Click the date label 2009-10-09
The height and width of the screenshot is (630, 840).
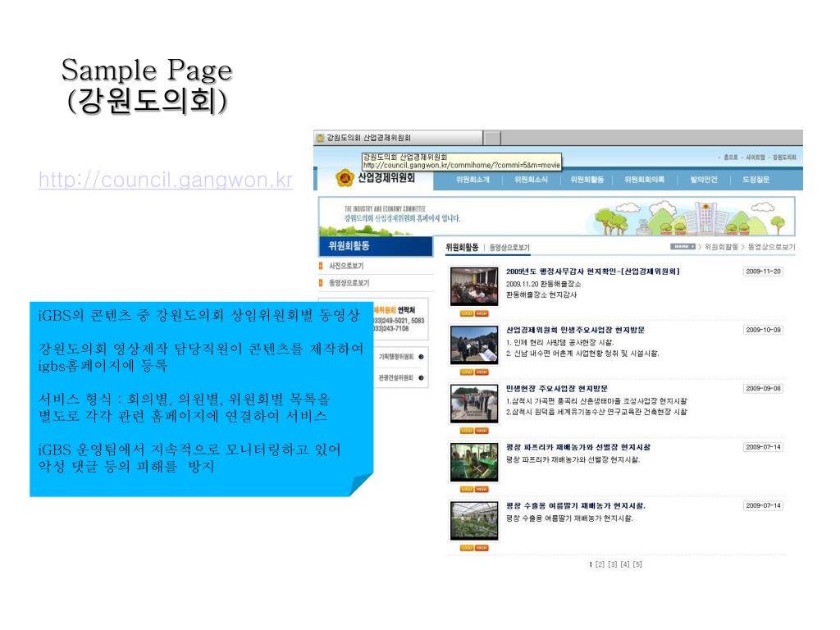tap(763, 330)
